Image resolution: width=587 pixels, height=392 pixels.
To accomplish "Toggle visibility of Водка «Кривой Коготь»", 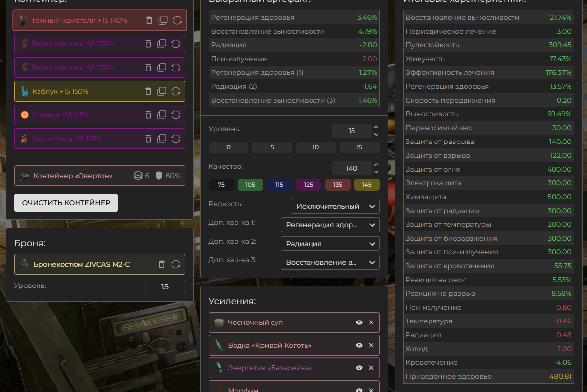I will point(359,345).
